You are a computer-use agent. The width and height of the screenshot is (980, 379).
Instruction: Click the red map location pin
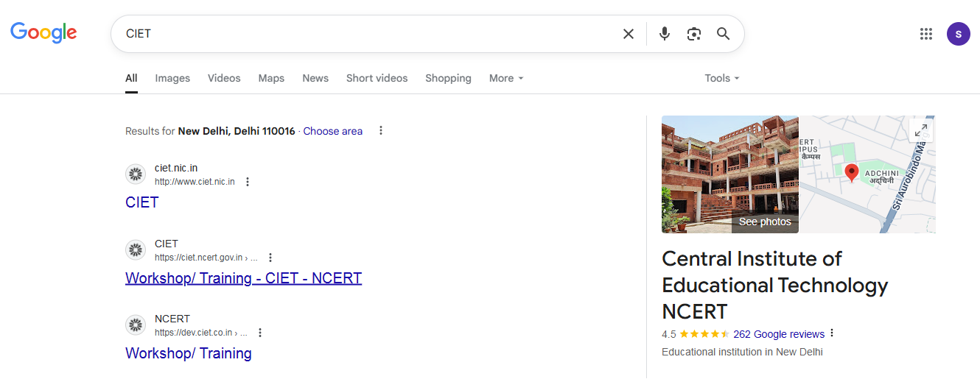852,173
